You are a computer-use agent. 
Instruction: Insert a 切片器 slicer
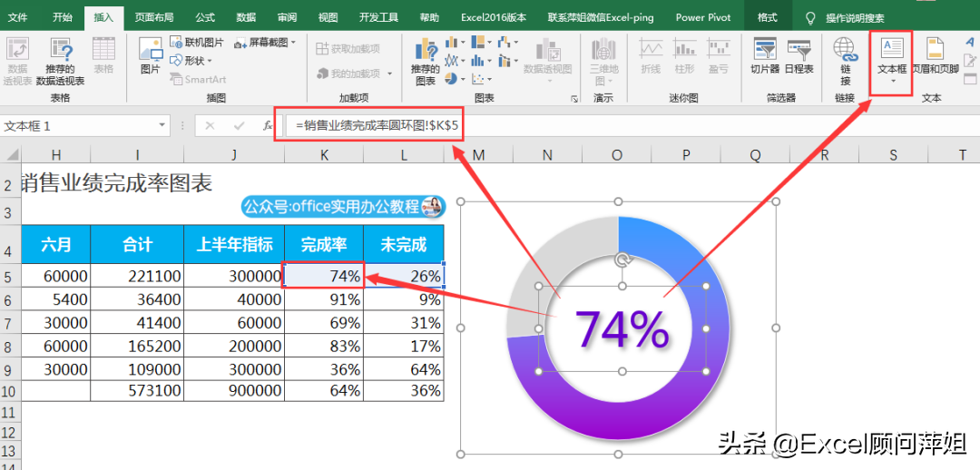coord(765,54)
